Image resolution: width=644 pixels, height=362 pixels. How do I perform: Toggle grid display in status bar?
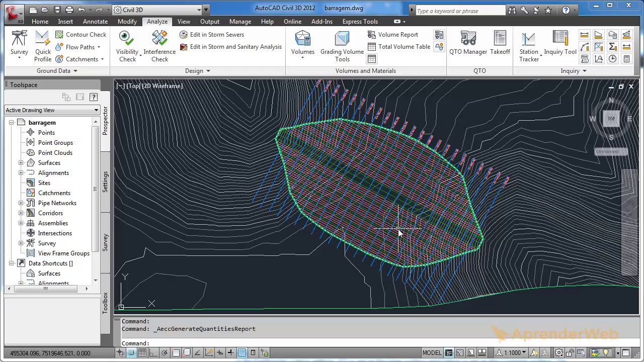[x=142, y=352]
